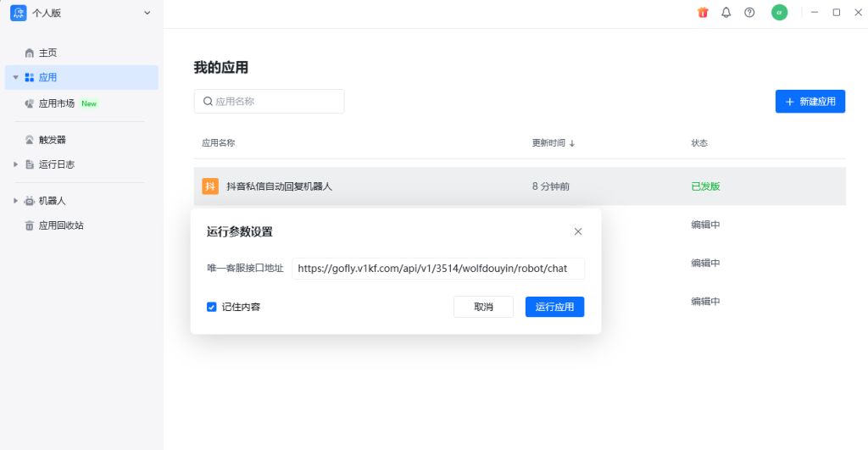
Task: Focus the 应用名称 search field
Action: tap(269, 102)
